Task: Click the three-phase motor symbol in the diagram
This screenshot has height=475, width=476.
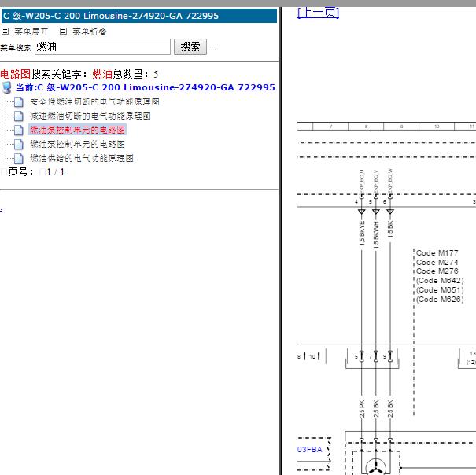Action: (x=376, y=467)
